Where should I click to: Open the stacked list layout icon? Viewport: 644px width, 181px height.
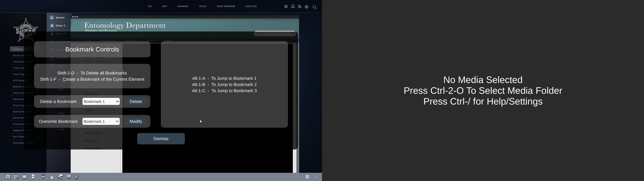point(43,177)
